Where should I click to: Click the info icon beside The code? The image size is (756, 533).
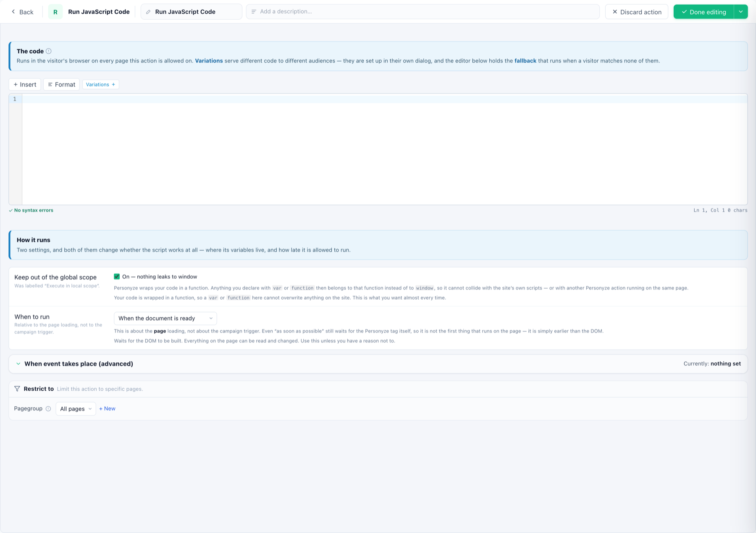click(x=49, y=51)
